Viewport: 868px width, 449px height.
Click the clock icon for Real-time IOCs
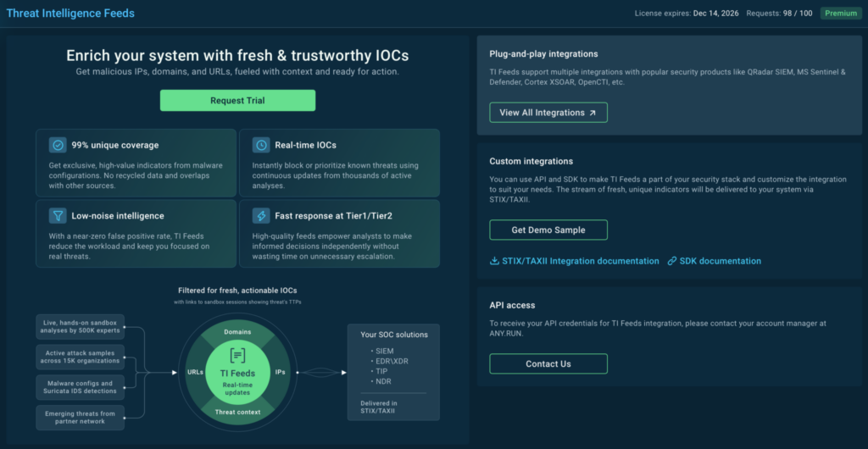coord(261,145)
